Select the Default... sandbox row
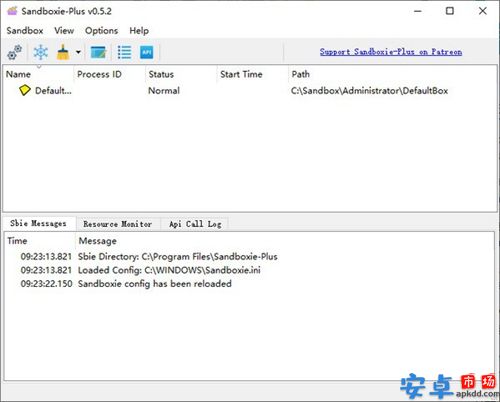Screen dimensions: 500x402 click(x=250, y=91)
